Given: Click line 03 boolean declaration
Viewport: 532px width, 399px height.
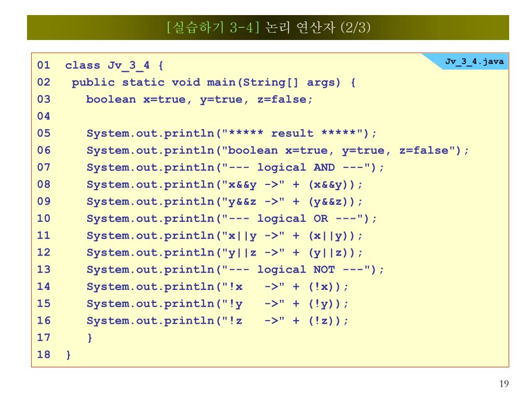Looking at the screenshot, I should [x=199, y=99].
